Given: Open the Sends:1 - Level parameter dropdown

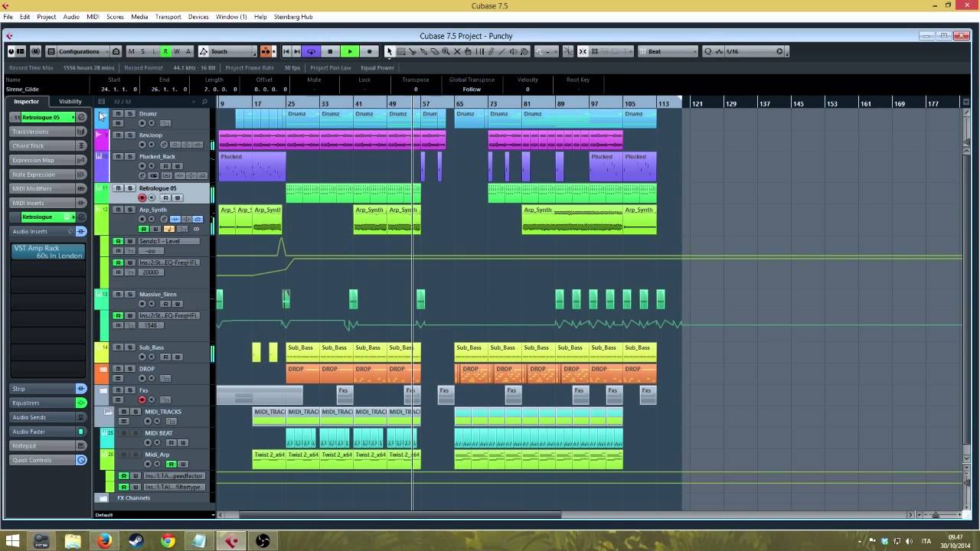Looking at the screenshot, I should click(168, 241).
